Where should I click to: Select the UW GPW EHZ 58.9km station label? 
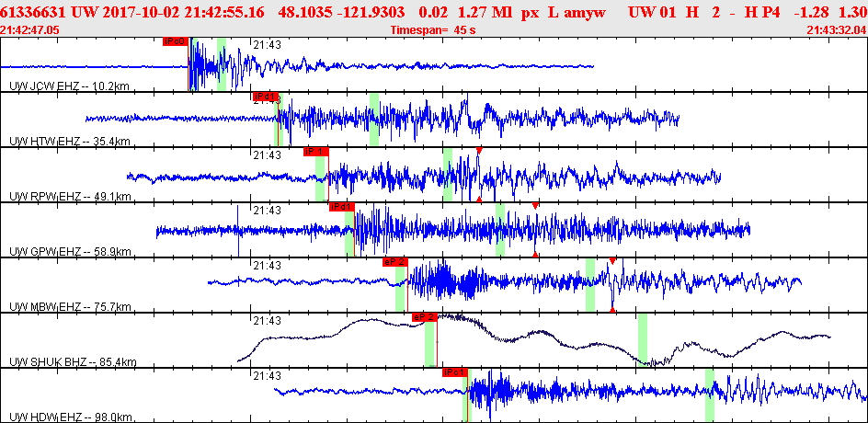click(x=70, y=252)
